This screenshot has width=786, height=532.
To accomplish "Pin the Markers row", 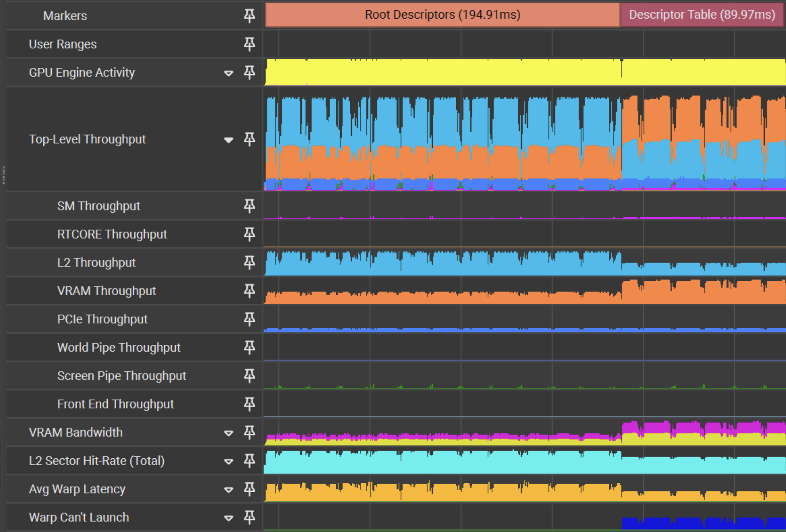I will click(x=249, y=16).
